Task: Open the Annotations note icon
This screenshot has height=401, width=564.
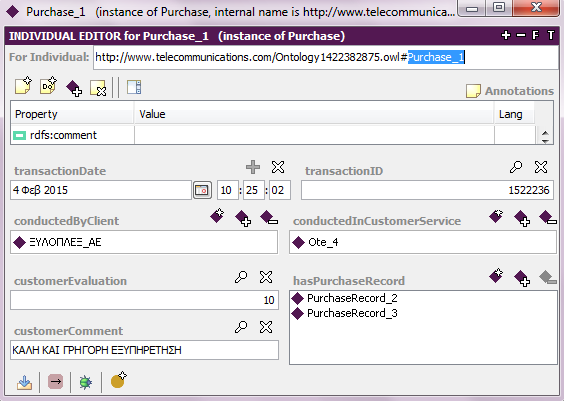Action: (473, 91)
